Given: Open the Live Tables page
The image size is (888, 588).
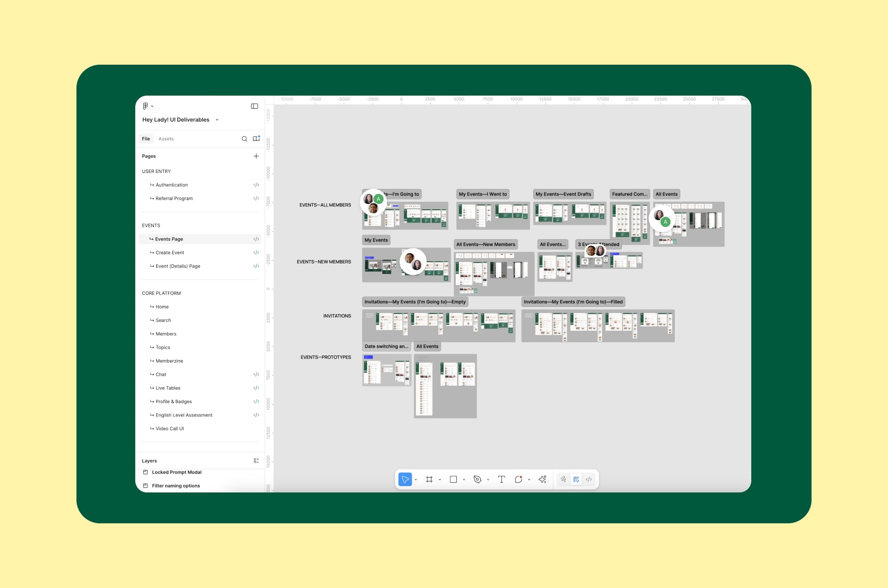Looking at the screenshot, I should (168, 388).
